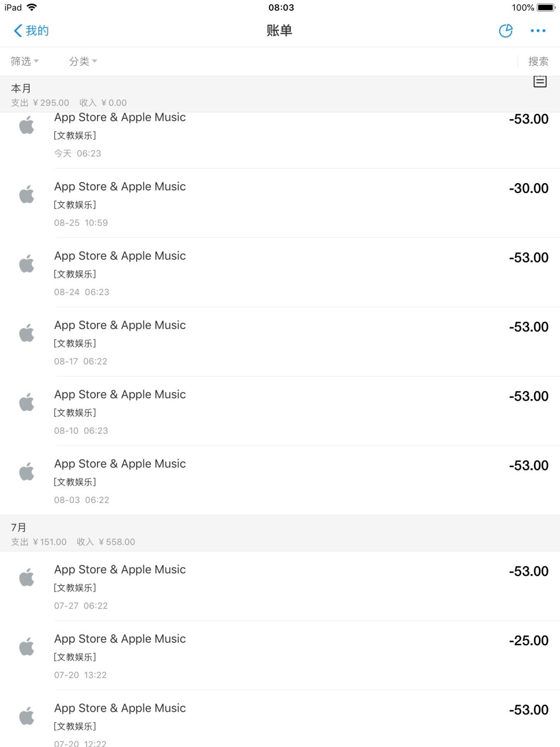560x747 pixels.
Task: Tap the battery indicator in status bar
Action: 545,8
